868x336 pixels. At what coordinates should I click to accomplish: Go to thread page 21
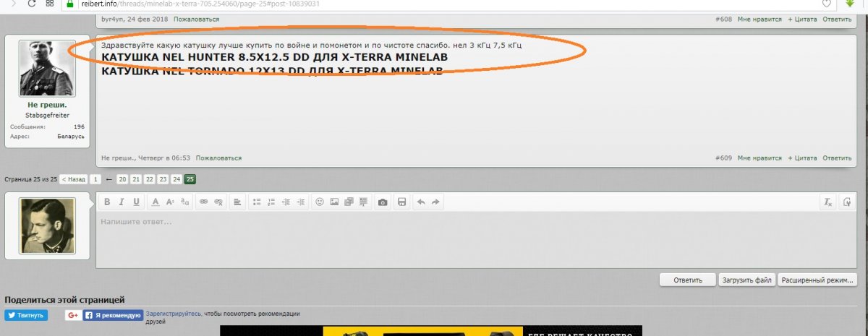136,179
